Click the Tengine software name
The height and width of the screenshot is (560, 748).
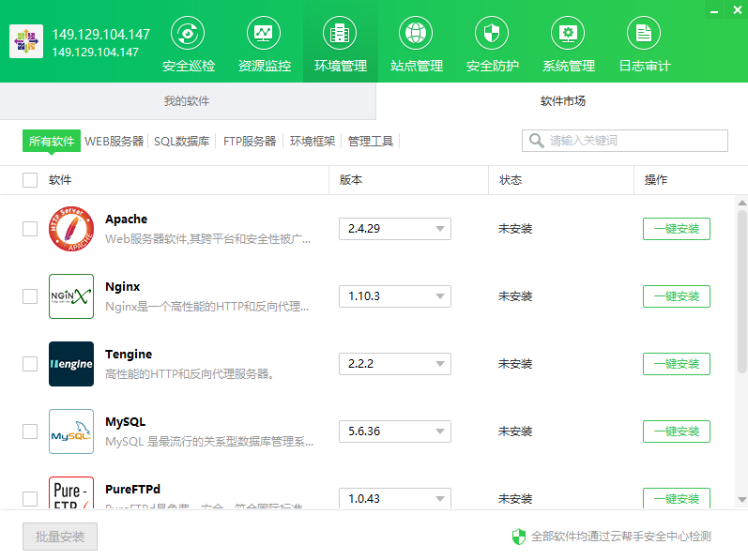[x=129, y=355]
